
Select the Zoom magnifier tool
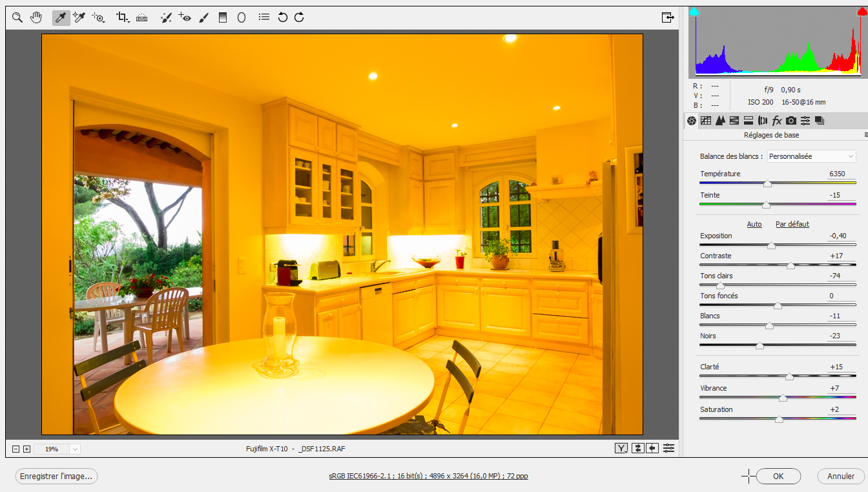click(x=17, y=17)
